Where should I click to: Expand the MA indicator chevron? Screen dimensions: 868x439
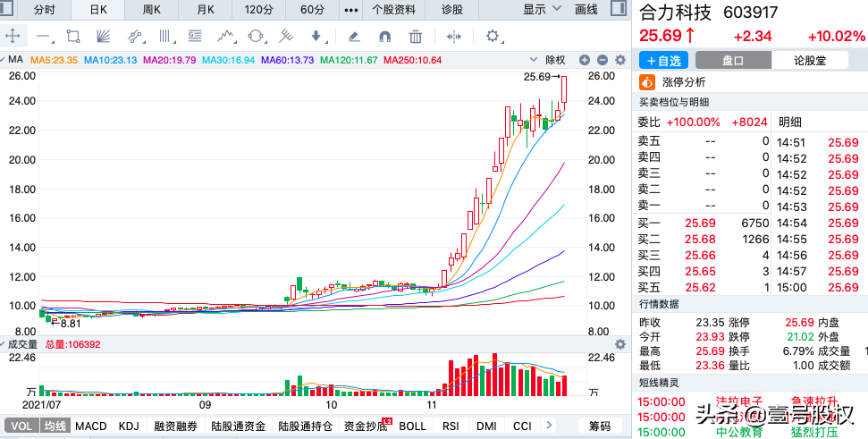pos(3,60)
